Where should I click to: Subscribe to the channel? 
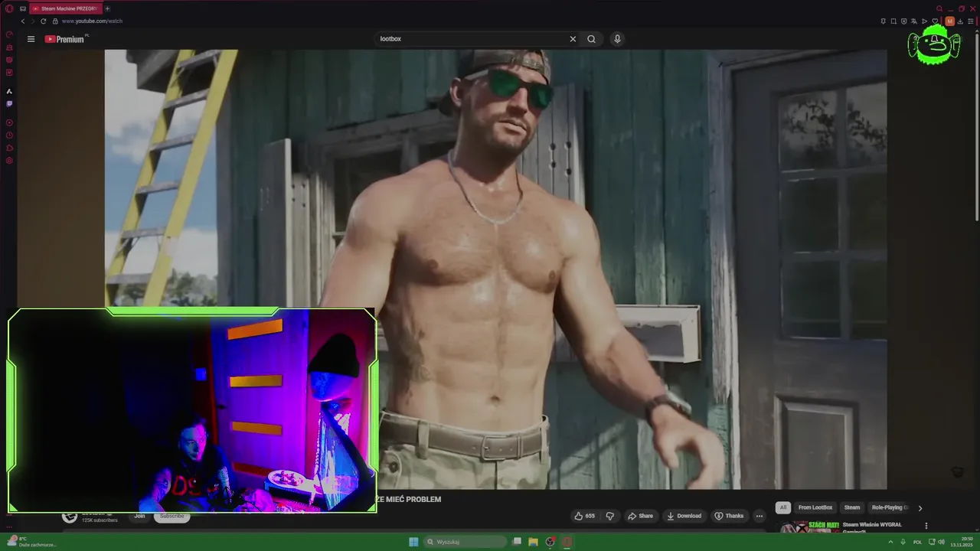click(171, 516)
